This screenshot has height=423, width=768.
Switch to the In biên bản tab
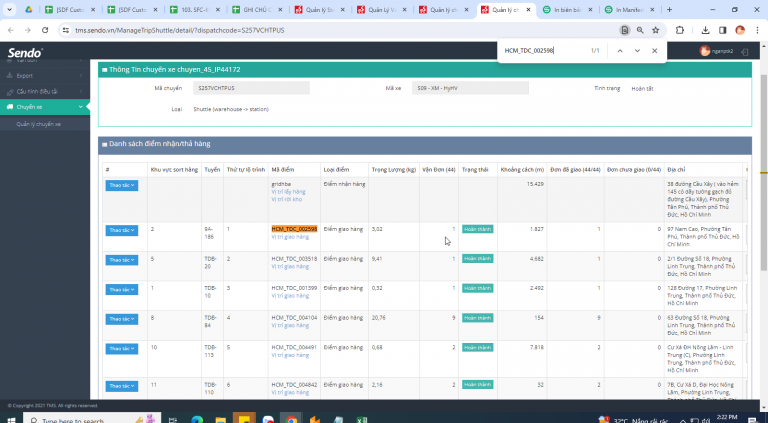coord(568,9)
